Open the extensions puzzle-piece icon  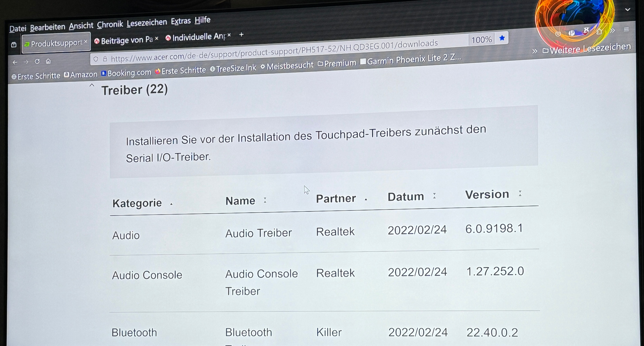point(599,32)
